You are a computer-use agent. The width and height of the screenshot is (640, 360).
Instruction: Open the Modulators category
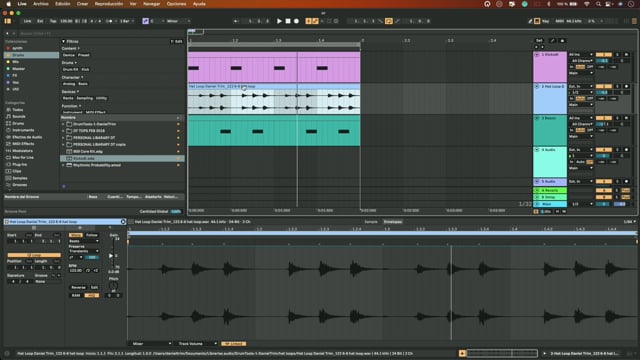tap(22, 151)
